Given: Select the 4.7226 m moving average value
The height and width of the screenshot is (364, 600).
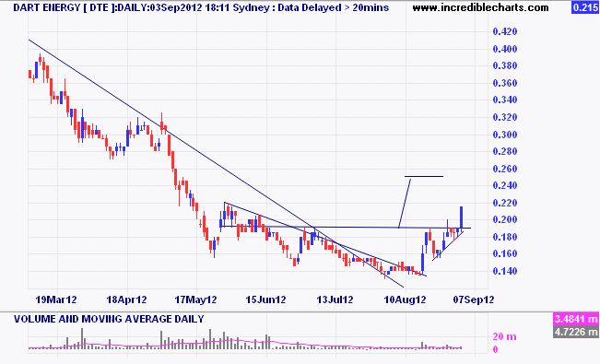Looking at the screenshot, I should tap(576, 332).
